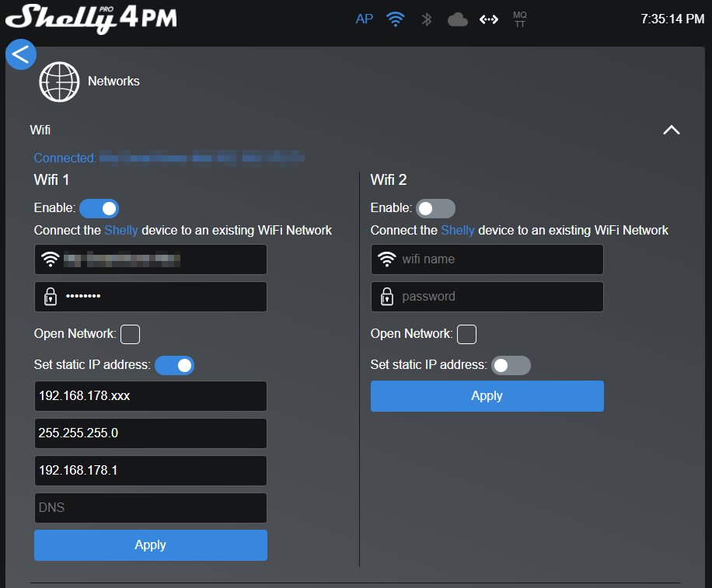Click the MQTT status icon
712x588 pixels.
click(x=520, y=19)
